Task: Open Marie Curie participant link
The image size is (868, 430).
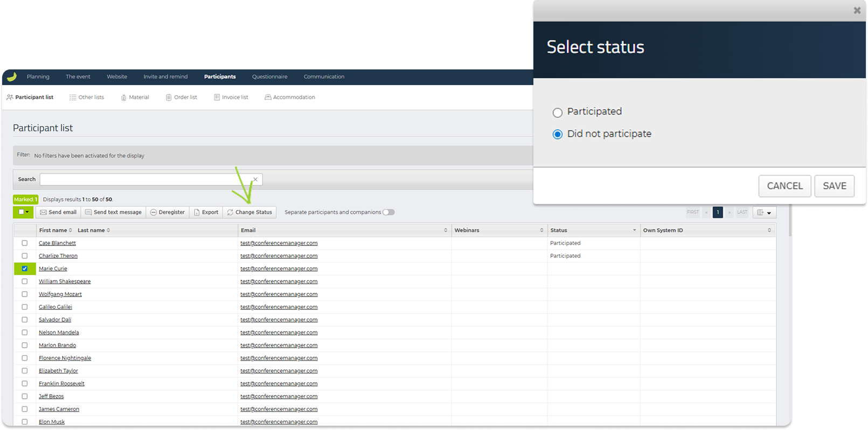Action: [53, 269]
